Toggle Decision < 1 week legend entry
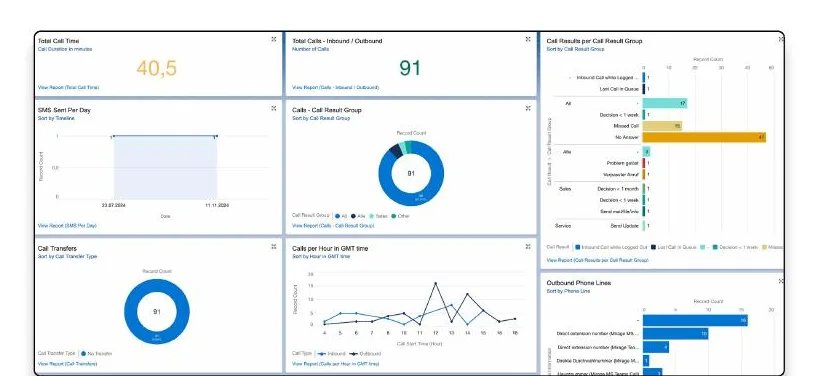The image size is (817, 376). 735,247
